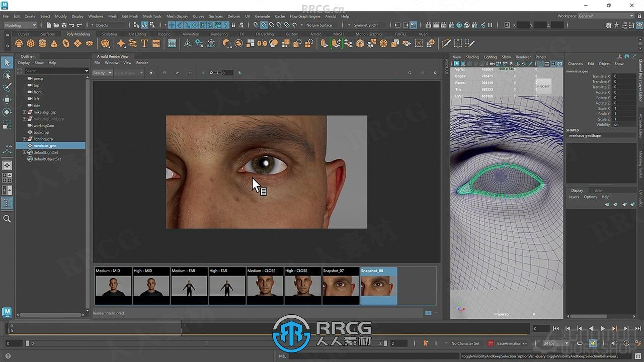Select the Anim tab in Layer Editor
644x362 pixels.
[x=599, y=191]
